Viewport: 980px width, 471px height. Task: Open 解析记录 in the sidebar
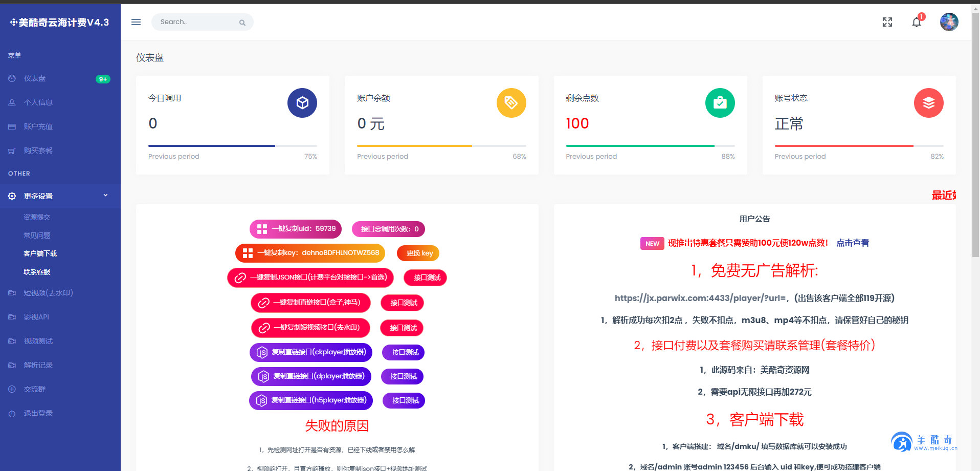point(60,365)
